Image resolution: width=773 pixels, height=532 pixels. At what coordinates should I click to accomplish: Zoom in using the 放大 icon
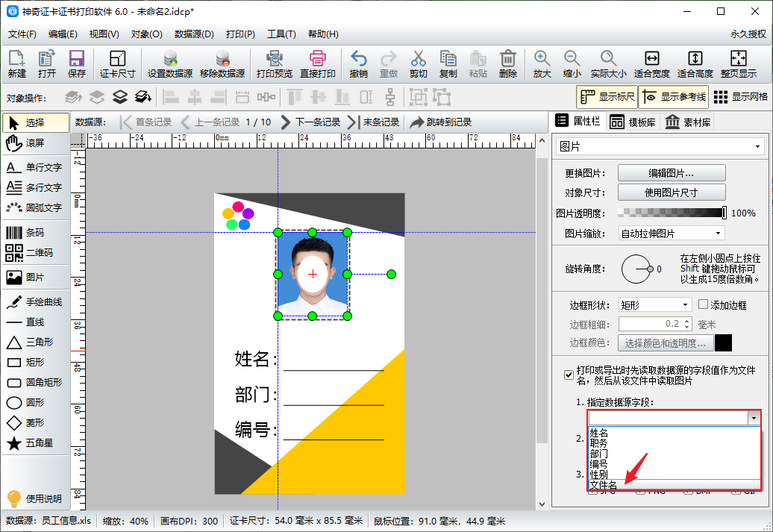click(x=542, y=64)
